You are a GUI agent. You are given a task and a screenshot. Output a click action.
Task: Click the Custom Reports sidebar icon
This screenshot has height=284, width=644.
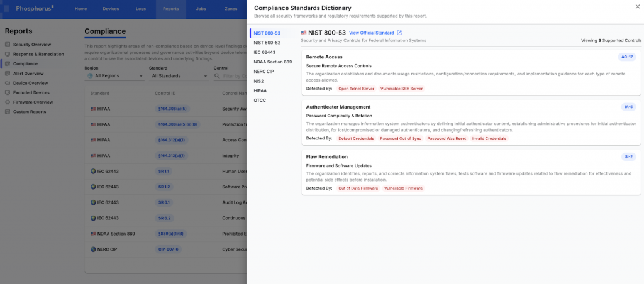tap(8, 112)
